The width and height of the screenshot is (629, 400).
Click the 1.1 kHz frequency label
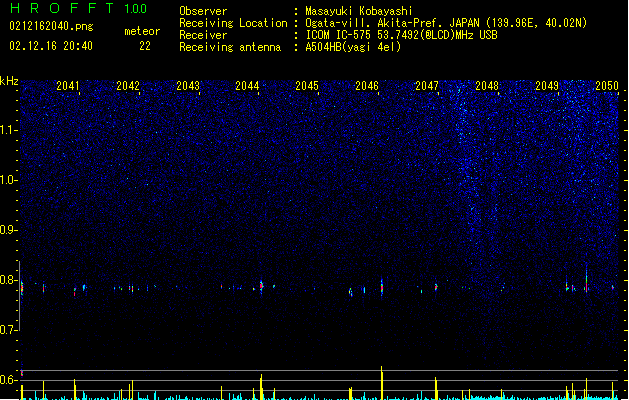9,130
